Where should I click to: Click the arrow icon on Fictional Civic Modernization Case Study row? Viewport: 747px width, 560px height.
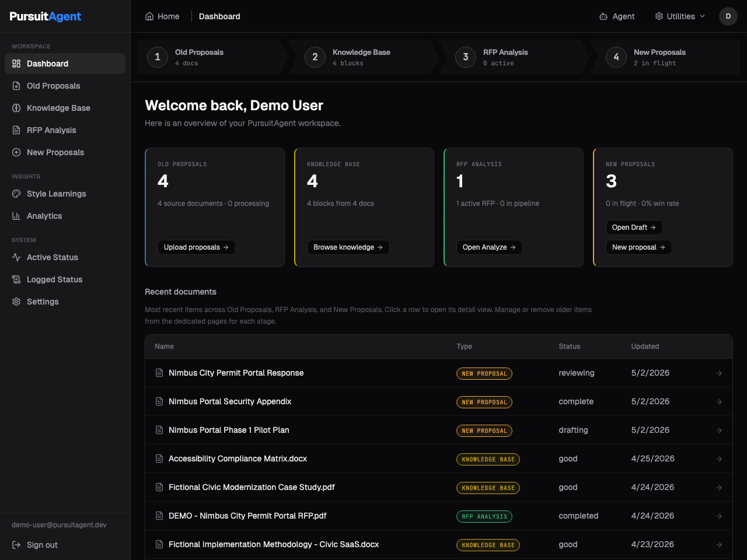click(719, 488)
